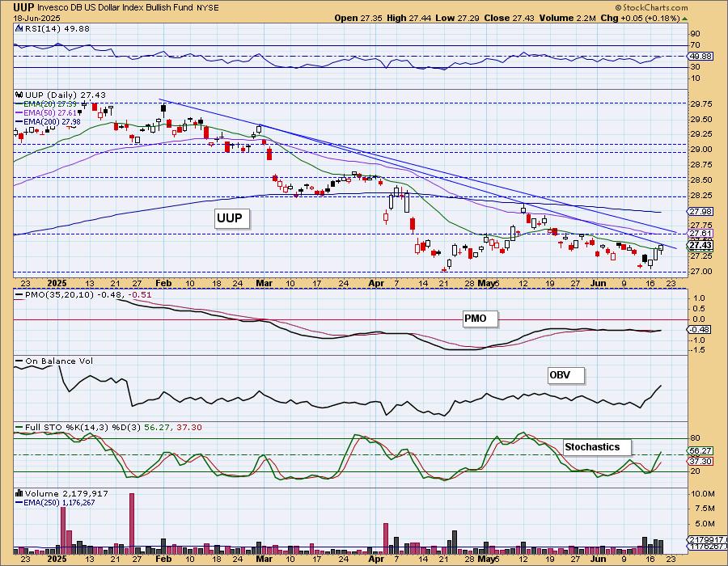Viewport: 728px width, 566px height.
Task: Click the -0.48 PMO value tag
Action: pos(699,329)
